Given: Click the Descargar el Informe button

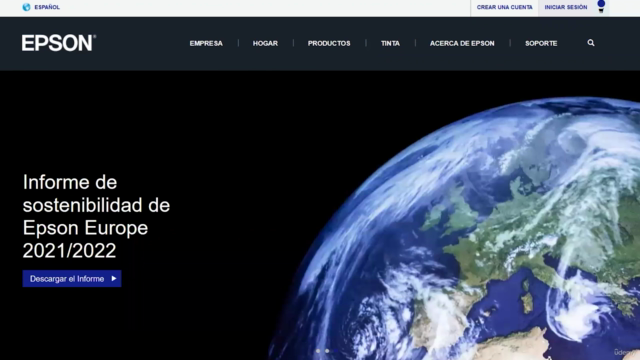Looking at the screenshot, I should tap(72, 279).
